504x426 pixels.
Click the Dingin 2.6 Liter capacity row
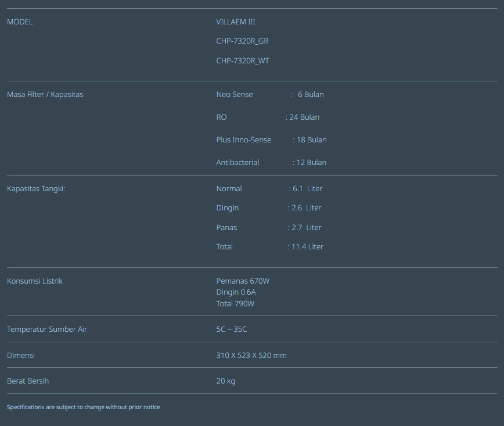point(268,208)
